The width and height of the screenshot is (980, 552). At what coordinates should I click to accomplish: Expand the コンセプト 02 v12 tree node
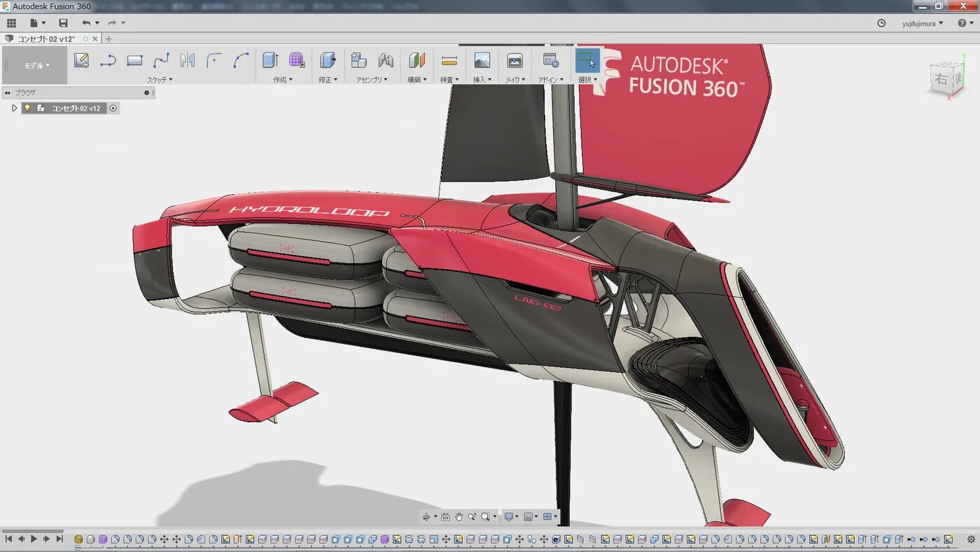(x=14, y=108)
